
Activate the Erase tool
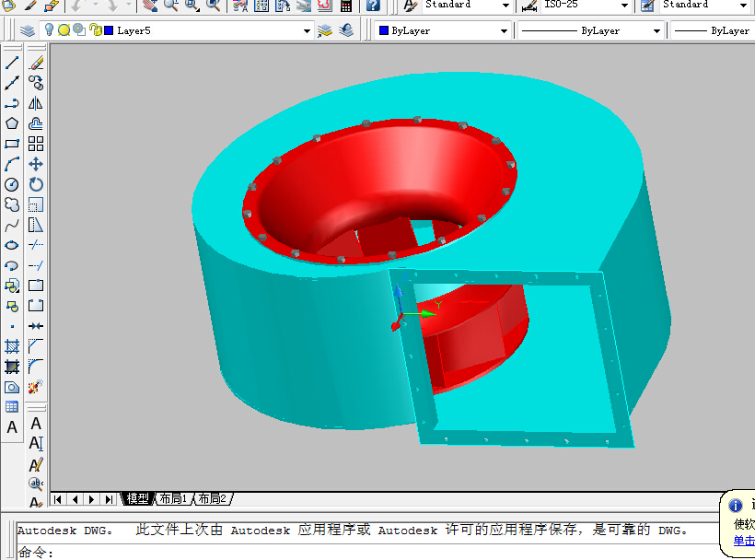36,63
